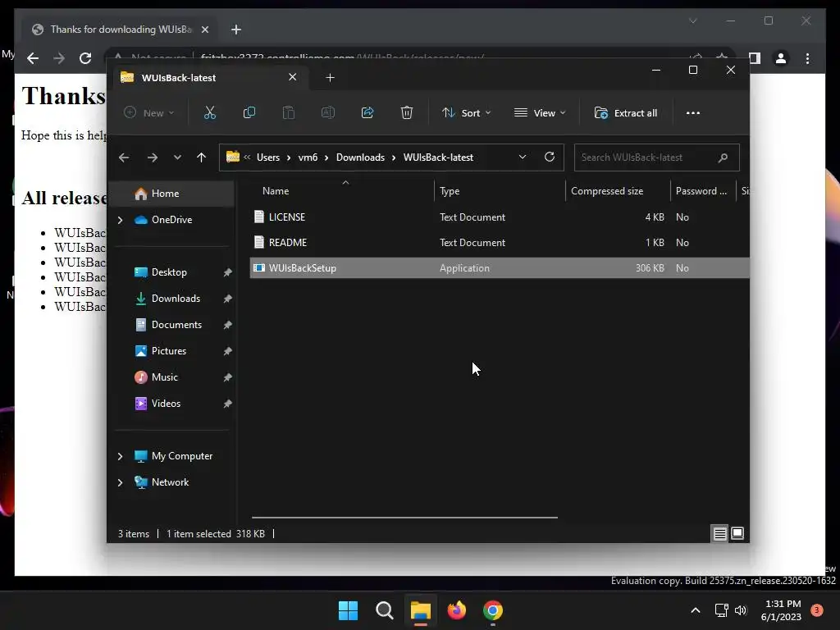
Task: Refresh the WUIsBack-latest folder view
Action: [549, 157]
